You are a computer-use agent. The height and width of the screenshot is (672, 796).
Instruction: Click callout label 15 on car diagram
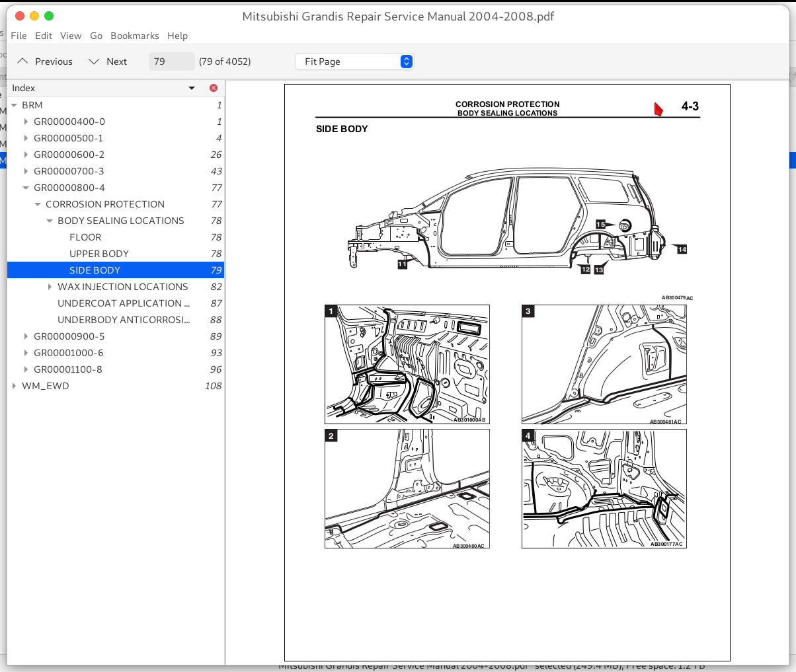coord(600,224)
